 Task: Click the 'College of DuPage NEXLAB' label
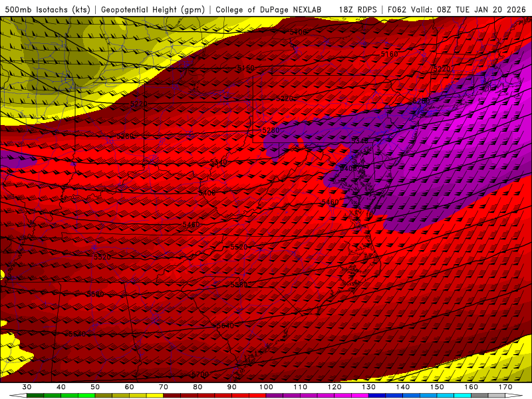(x=269, y=9)
